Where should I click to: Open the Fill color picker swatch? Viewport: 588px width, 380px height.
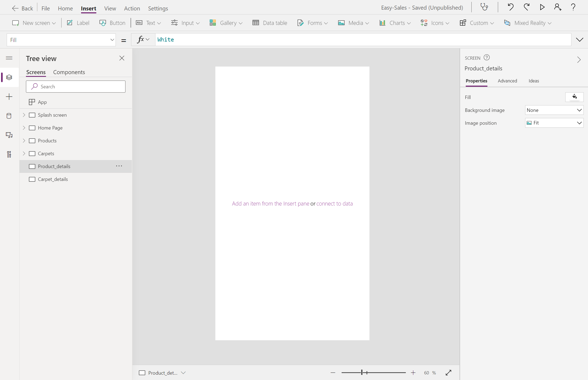(x=574, y=97)
